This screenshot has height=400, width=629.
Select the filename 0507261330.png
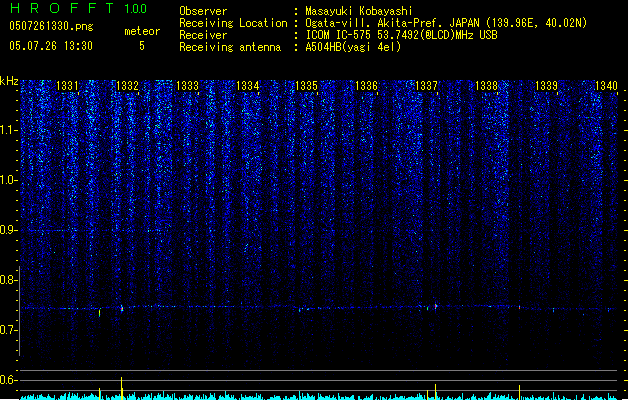pyautogui.click(x=51, y=26)
